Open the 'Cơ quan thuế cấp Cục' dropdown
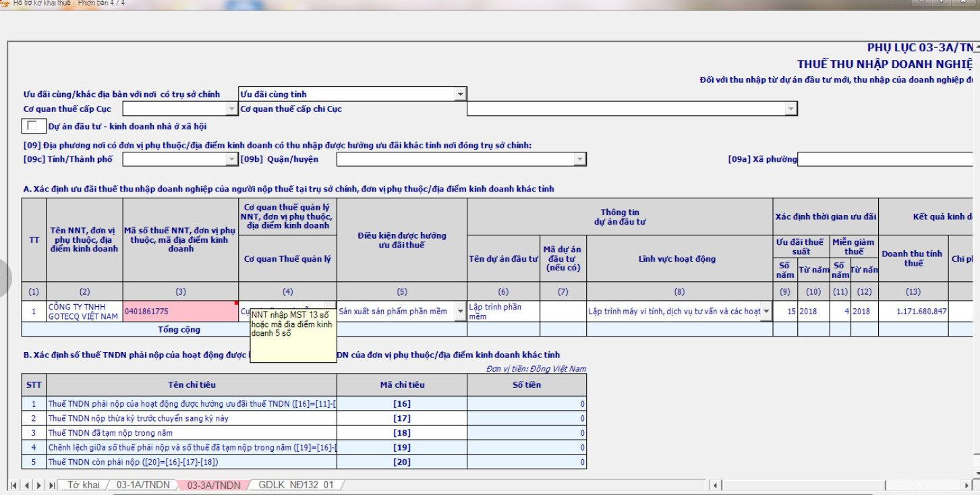980x495 pixels. (x=231, y=109)
